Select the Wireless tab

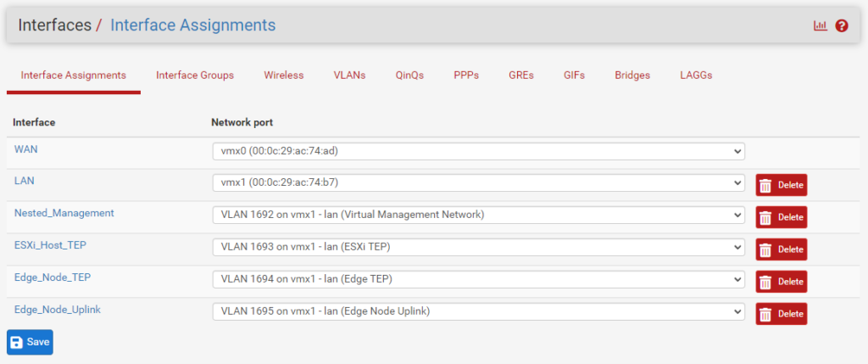[283, 75]
